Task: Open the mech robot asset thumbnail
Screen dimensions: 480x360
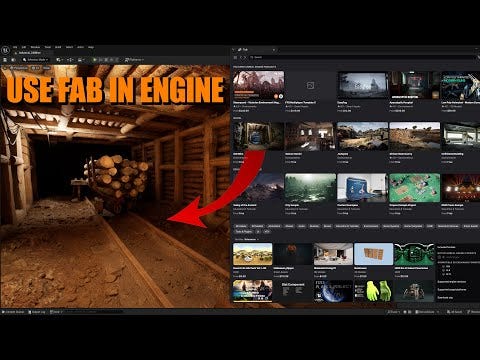Action: [414, 291]
